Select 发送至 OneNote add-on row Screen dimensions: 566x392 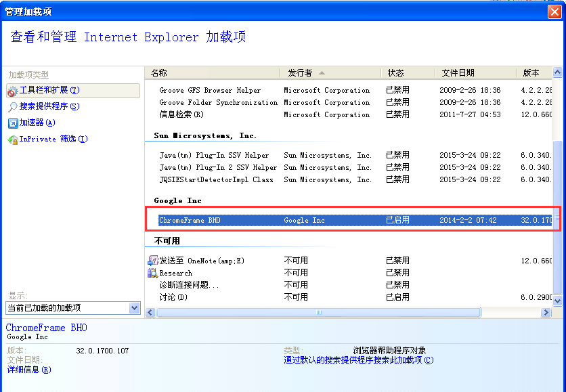point(349,261)
